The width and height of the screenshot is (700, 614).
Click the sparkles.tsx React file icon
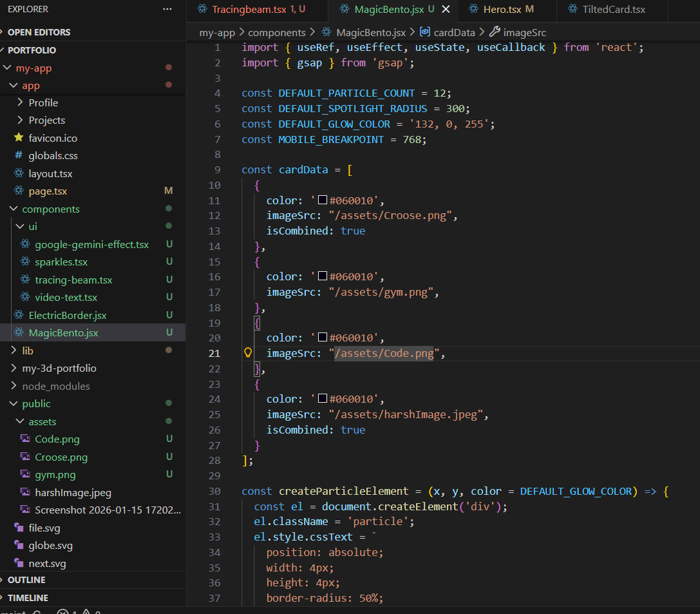click(x=25, y=262)
